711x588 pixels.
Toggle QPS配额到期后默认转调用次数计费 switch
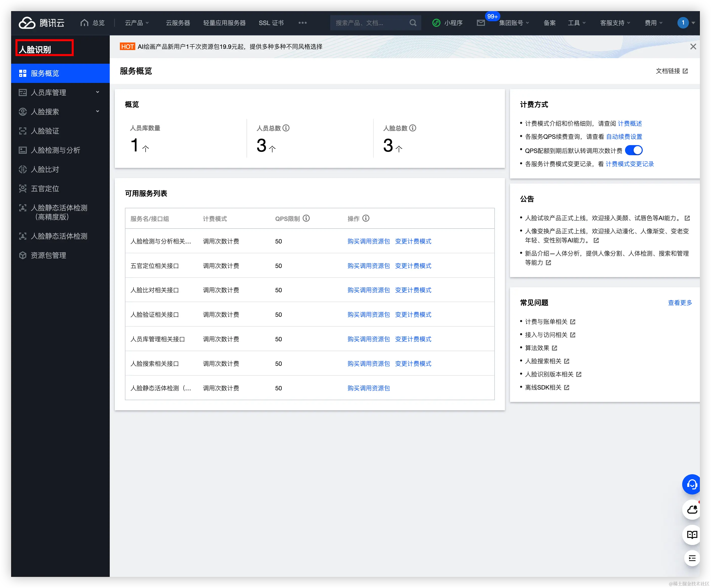(x=633, y=150)
